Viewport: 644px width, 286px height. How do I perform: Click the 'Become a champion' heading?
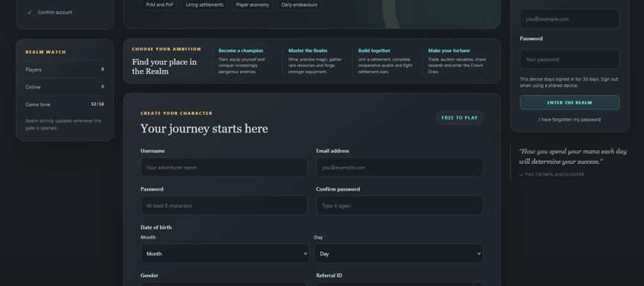tap(241, 51)
